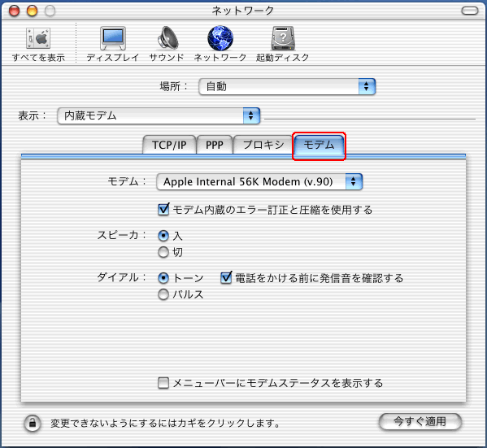
Task: Switch to the PPP tab
Action: [215, 145]
